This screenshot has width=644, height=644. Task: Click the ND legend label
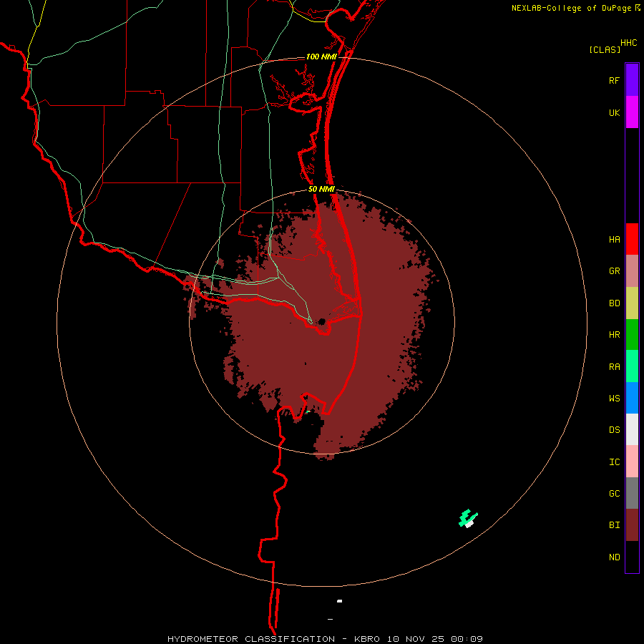coord(614,557)
